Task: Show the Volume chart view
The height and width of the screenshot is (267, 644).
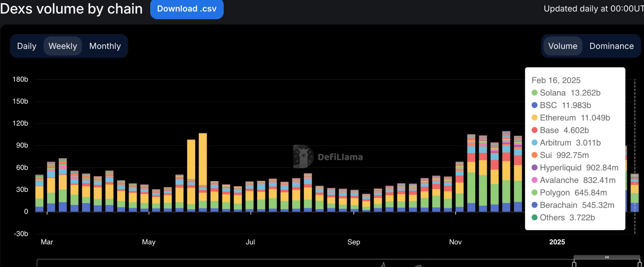Action: point(563,46)
